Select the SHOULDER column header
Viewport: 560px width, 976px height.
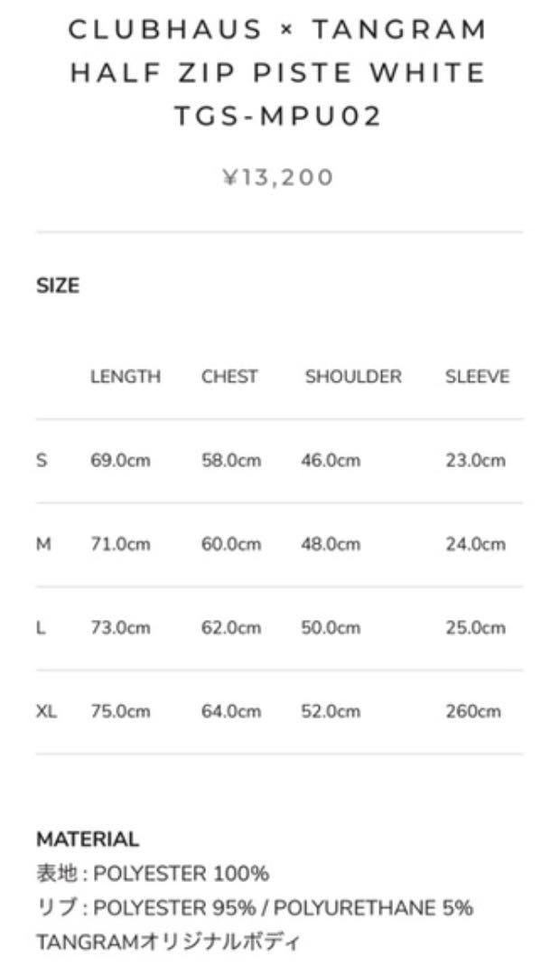pos(353,377)
